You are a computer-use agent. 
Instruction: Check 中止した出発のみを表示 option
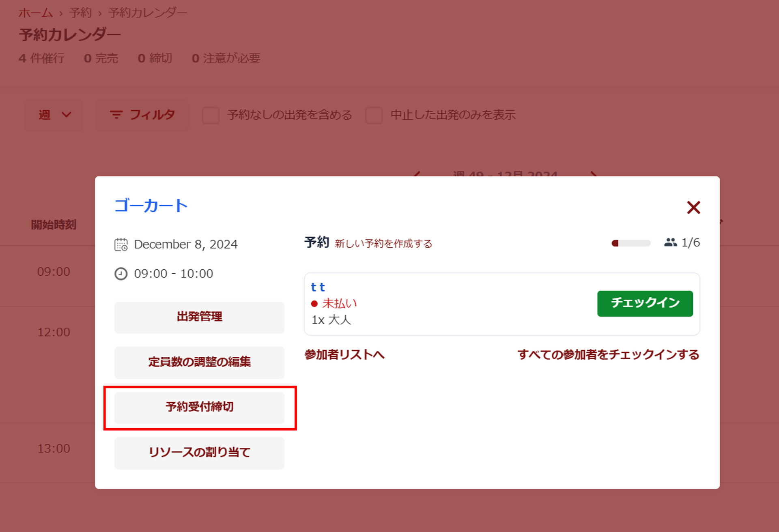click(x=374, y=115)
